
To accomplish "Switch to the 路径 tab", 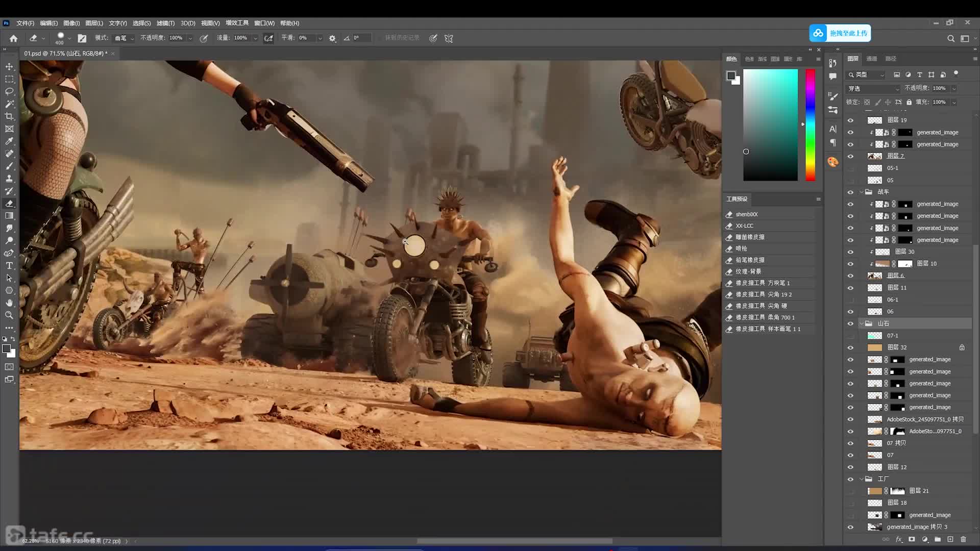I will 891,59.
